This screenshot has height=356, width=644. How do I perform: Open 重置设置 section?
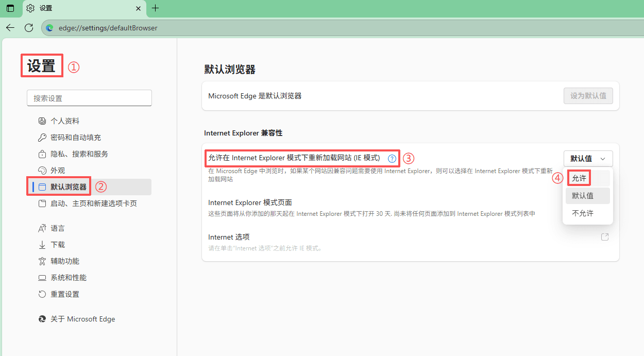click(x=64, y=294)
